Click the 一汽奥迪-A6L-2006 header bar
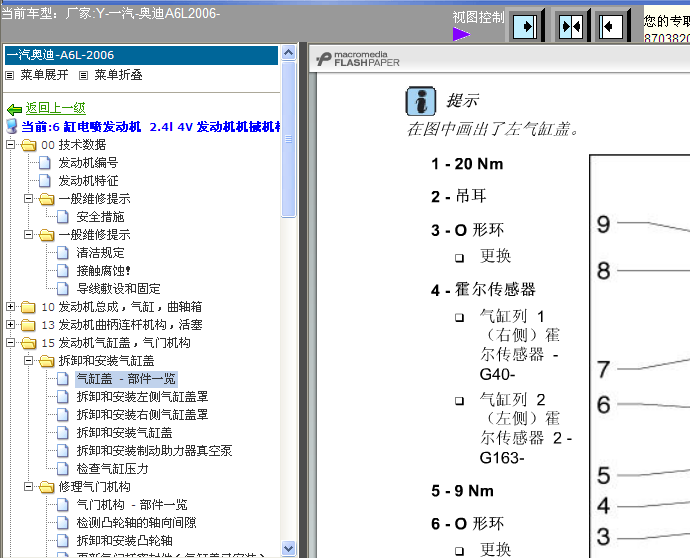This screenshot has width=690, height=558. [x=141, y=55]
